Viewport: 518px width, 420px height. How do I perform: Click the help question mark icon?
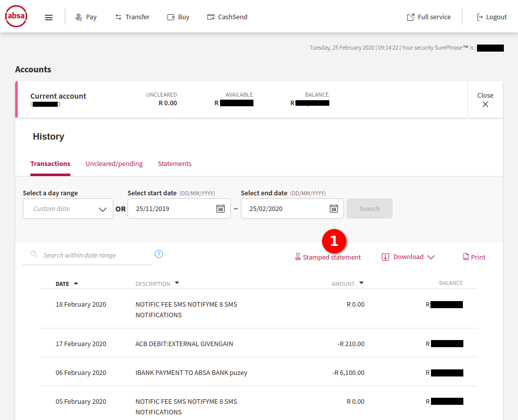pos(159,254)
